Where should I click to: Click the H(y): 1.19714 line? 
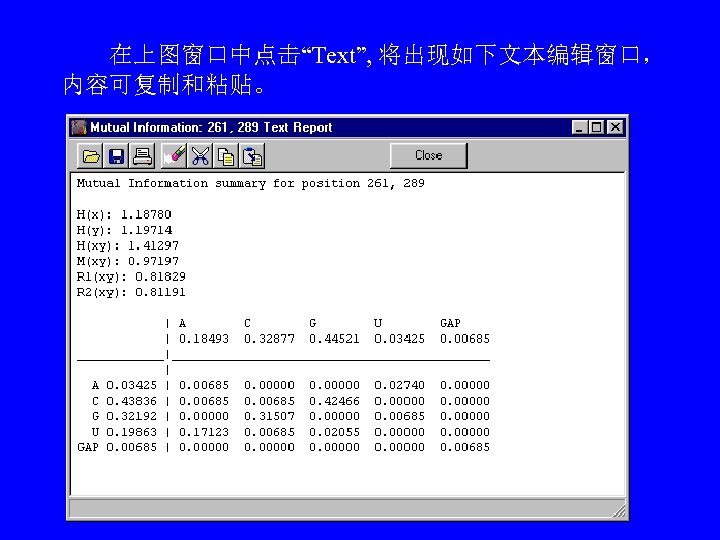click(x=124, y=230)
